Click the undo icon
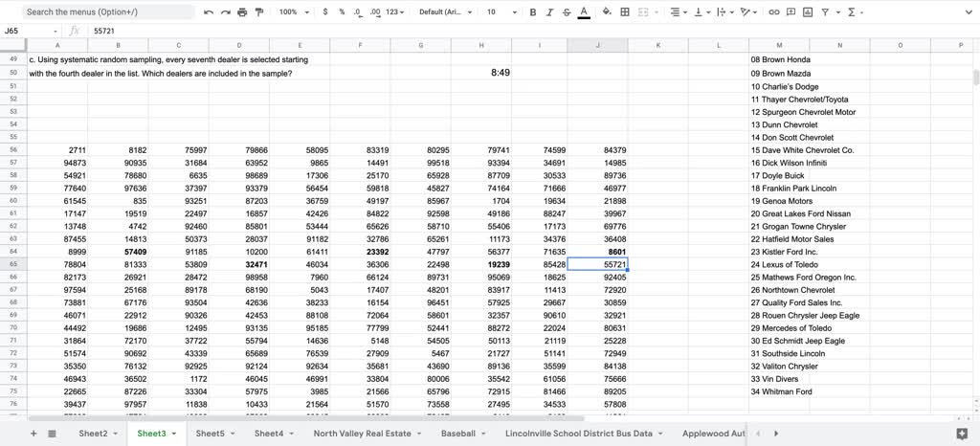Image resolution: width=980 pixels, height=446 pixels. [x=209, y=12]
